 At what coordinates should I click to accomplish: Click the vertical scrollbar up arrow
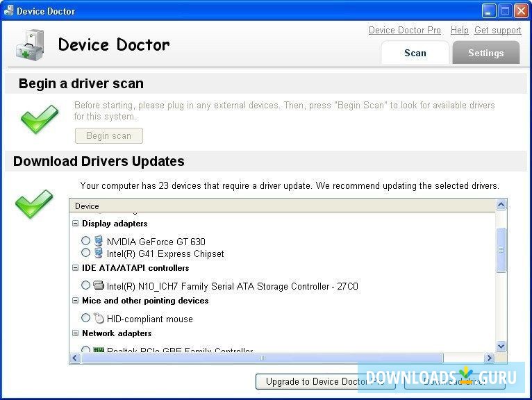501,205
